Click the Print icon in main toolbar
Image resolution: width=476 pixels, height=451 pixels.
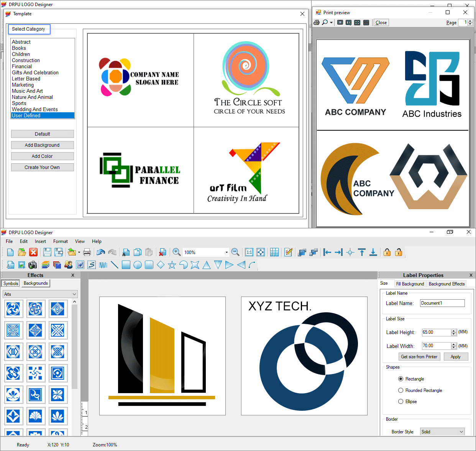pos(87,252)
